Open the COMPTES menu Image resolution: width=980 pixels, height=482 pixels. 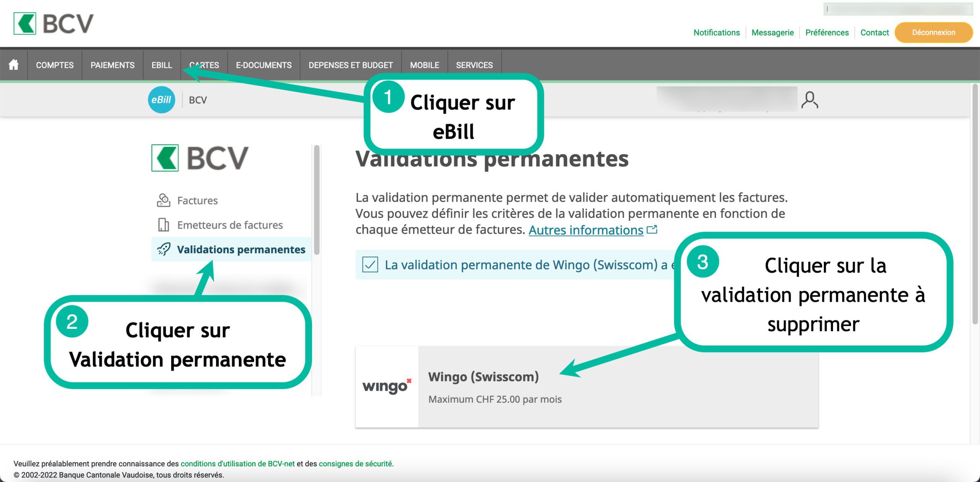[x=55, y=65]
